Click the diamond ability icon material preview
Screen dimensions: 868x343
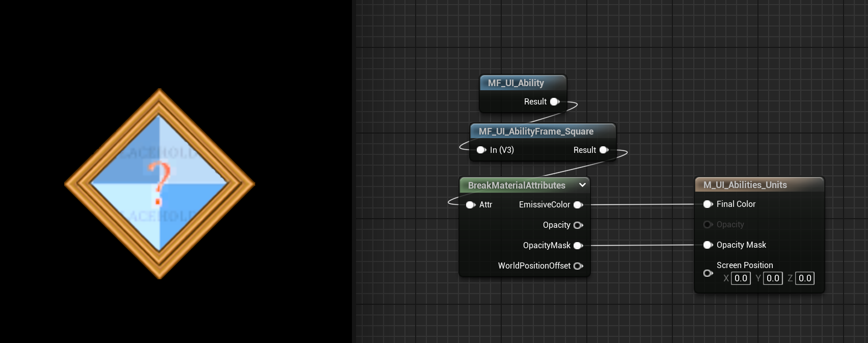tap(159, 183)
